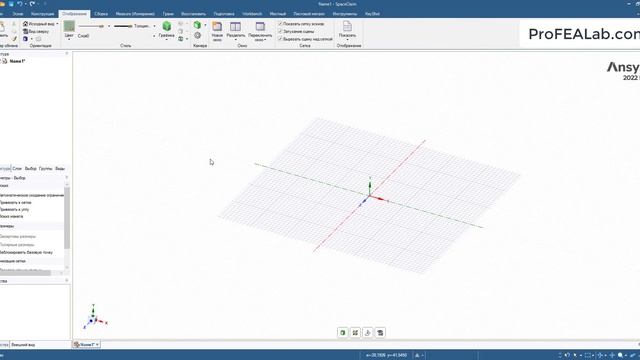Open dropdown next to green camera cube
Image resolution: width=640 pixels, height=360 pixels.
[x=205, y=25]
